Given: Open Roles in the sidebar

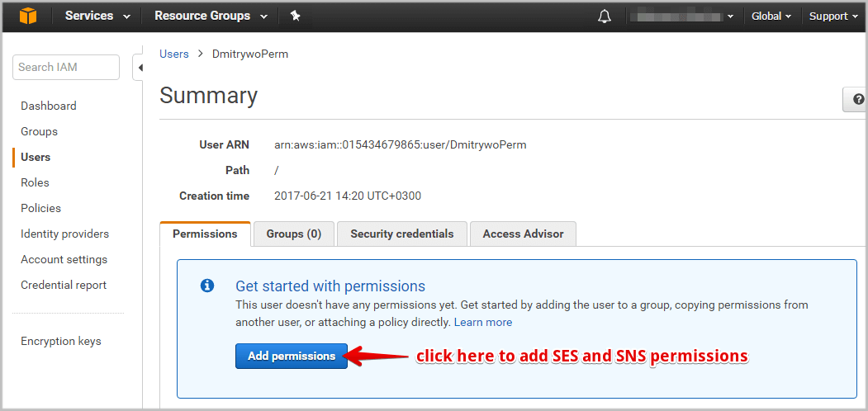Looking at the screenshot, I should [x=35, y=182].
